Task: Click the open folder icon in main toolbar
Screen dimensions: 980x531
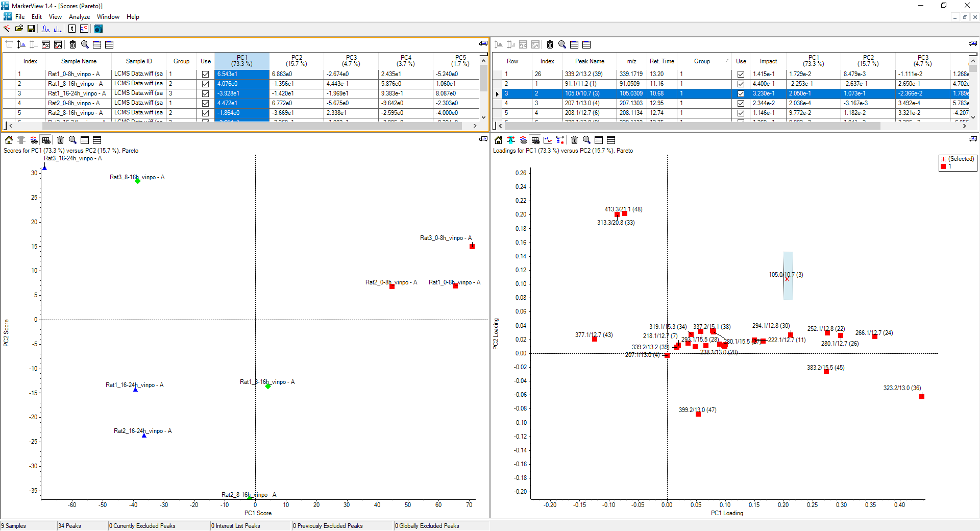Action: 19,29
